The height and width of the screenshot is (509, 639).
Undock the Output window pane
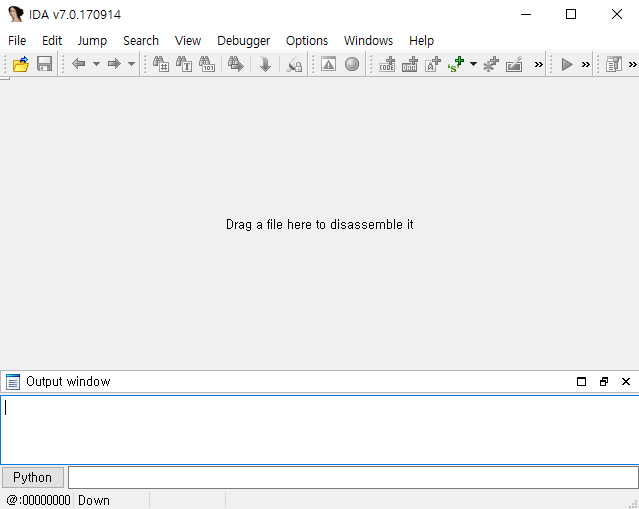point(604,381)
